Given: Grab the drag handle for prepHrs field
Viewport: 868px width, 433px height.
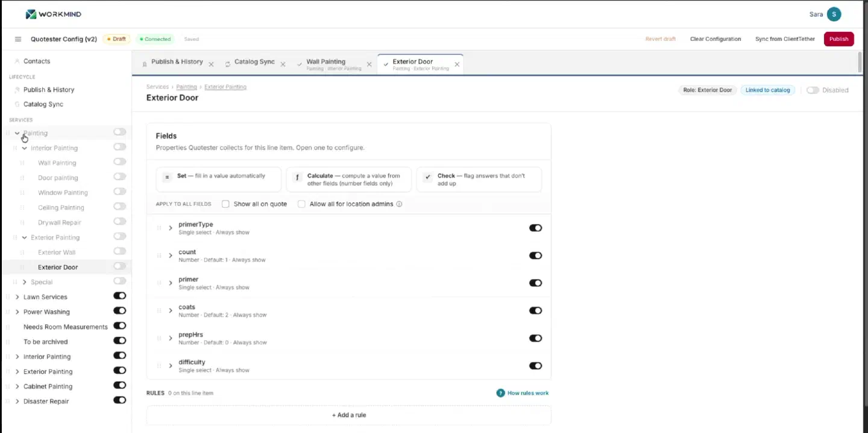Looking at the screenshot, I should tap(159, 338).
